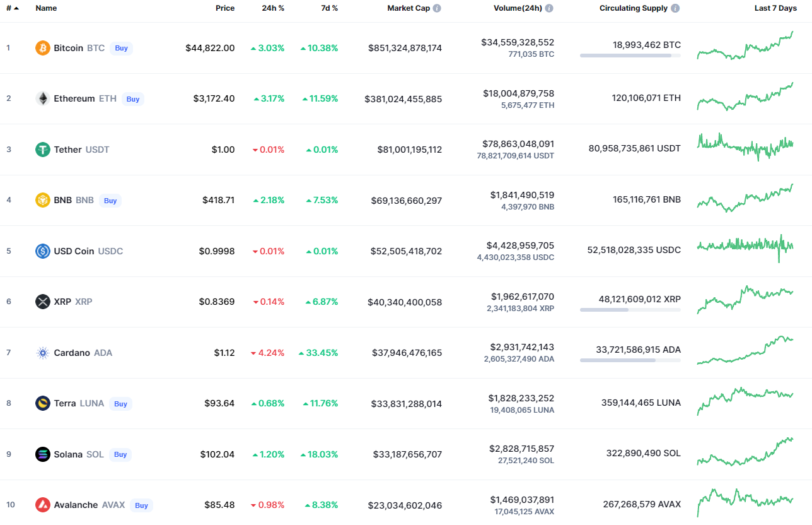Click Cardano 24h change 4.24%
This screenshot has width=812, height=525.
point(267,353)
